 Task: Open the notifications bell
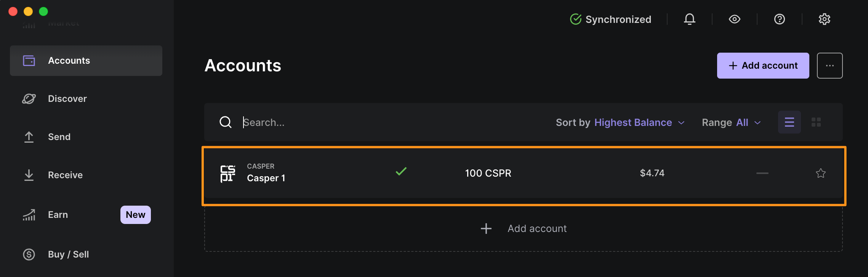pos(690,19)
